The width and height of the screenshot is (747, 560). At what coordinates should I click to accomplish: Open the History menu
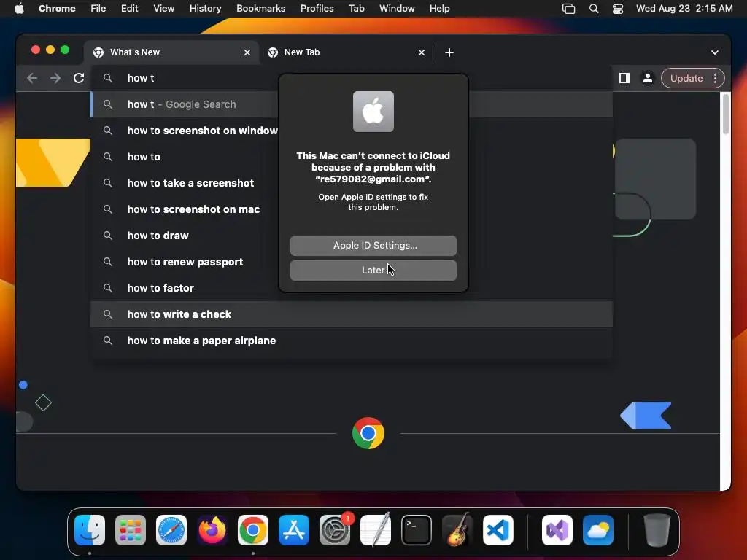click(x=205, y=9)
